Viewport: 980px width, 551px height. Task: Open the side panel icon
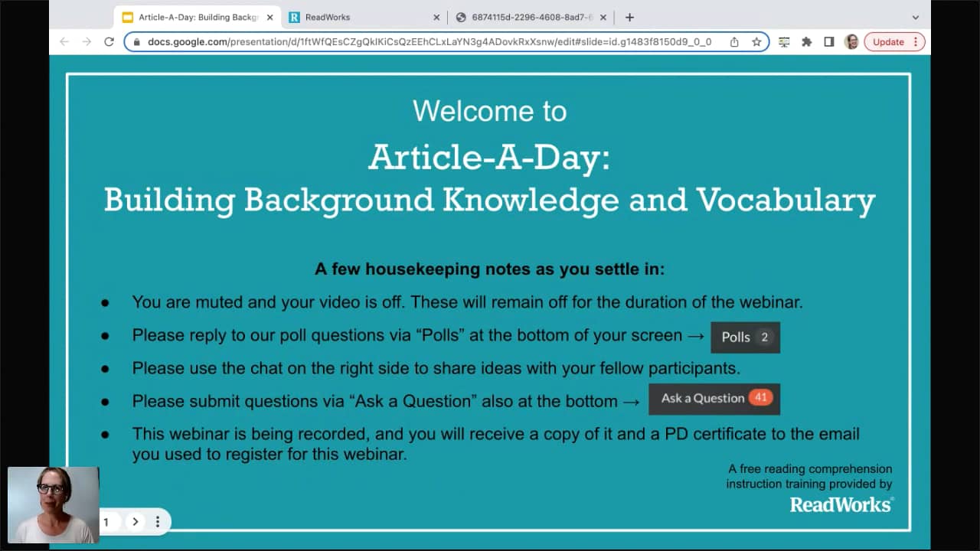[828, 42]
